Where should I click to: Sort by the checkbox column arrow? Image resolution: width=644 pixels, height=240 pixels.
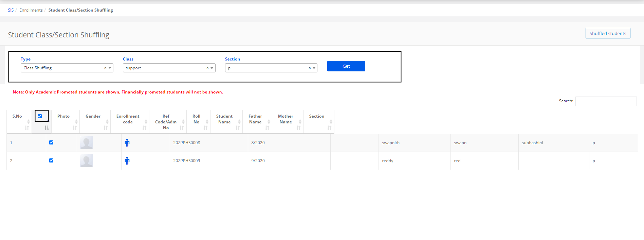pos(47,128)
